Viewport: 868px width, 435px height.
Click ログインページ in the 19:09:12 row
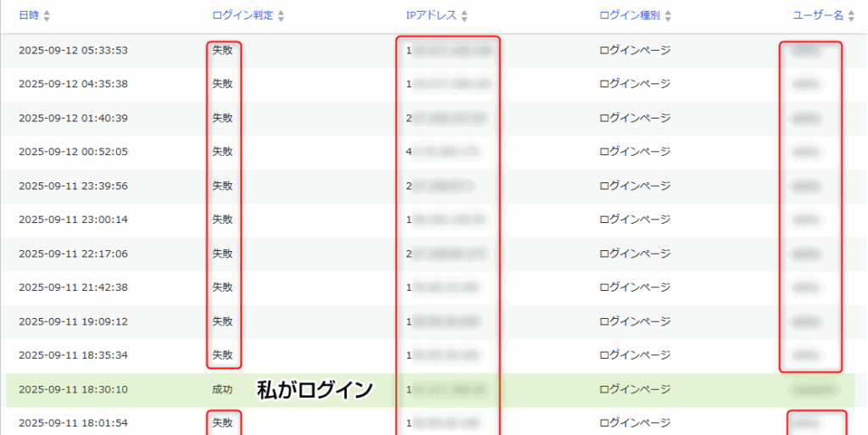point(635,321)
